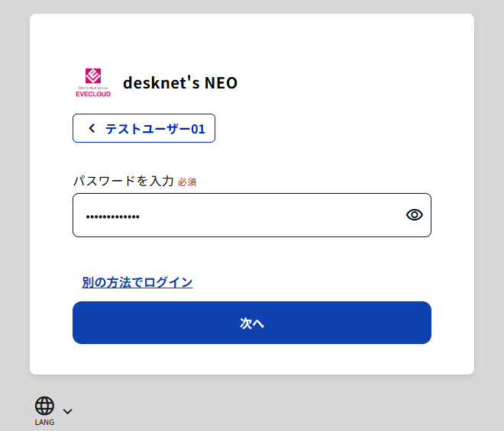This screenshot has height=431, width=504.
Task: Click the back chevron beside テストユーザー01
Action: click(x=92, y=128)
